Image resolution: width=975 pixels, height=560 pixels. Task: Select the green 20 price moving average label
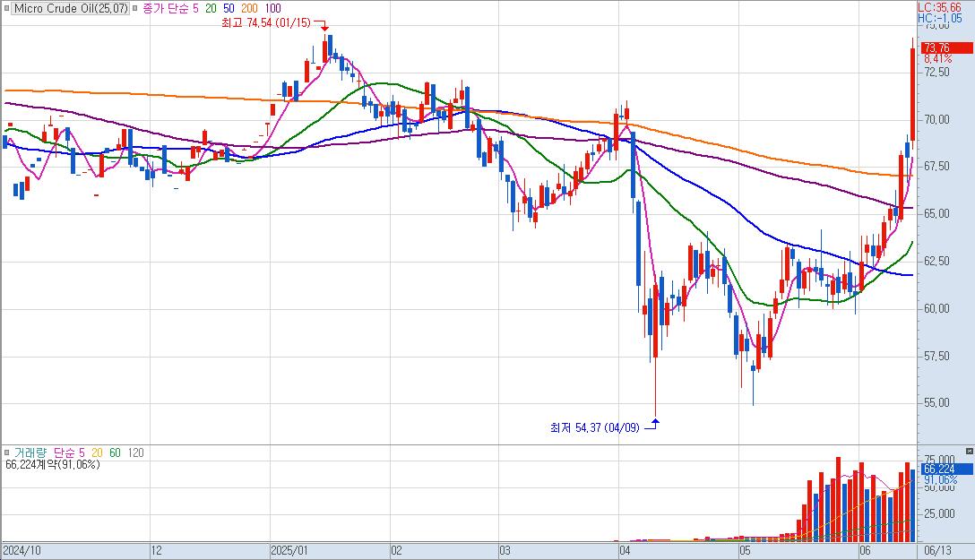pyautogui.click(x=211, y=9)
